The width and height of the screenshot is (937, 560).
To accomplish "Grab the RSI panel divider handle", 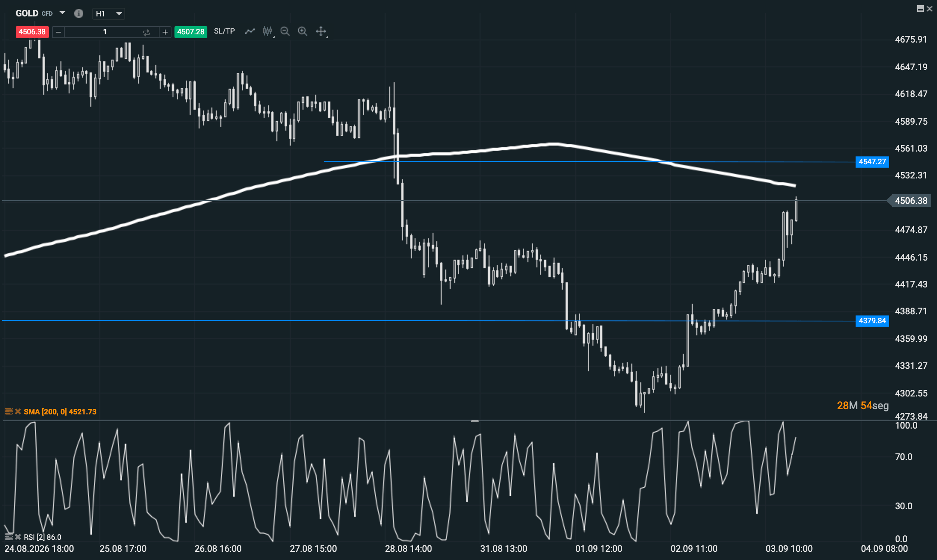I will 474,421.
